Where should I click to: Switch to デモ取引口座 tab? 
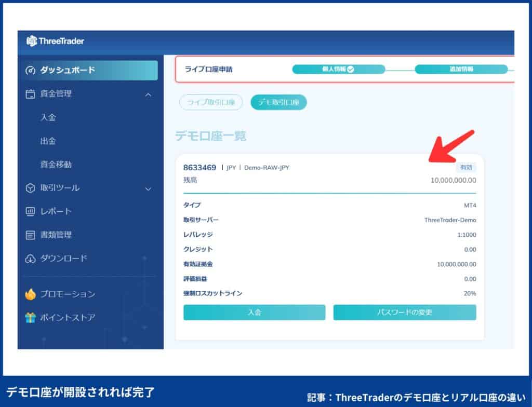click(x=278, y=102)
